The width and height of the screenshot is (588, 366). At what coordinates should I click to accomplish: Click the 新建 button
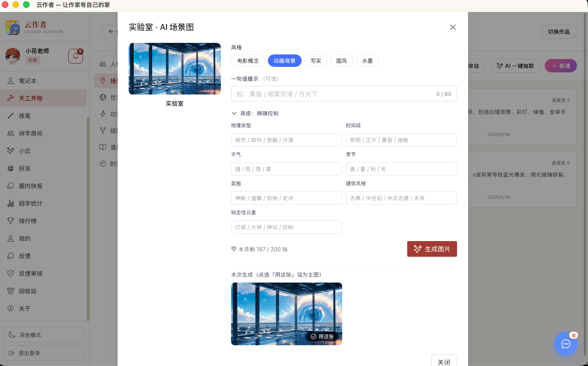560,66
